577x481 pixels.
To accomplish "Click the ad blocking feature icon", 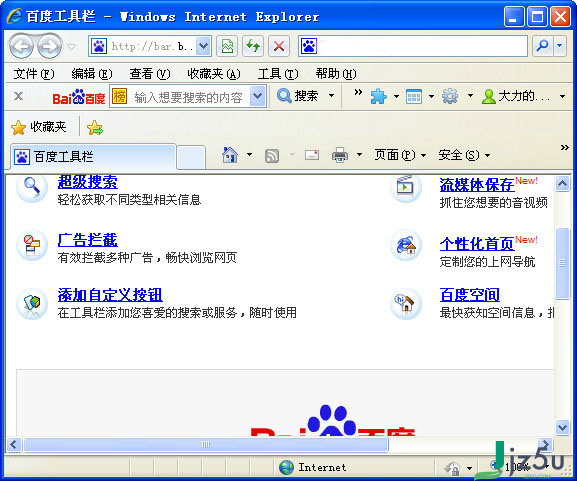I will coord(32,245).
